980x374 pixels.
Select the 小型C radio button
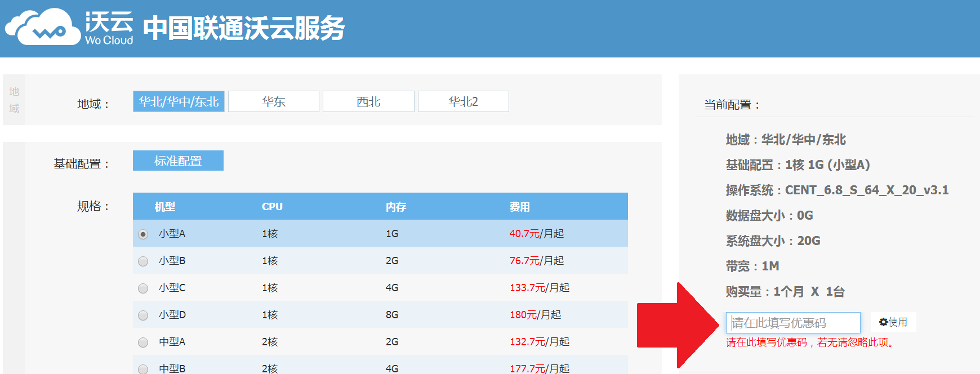(143, 288)
